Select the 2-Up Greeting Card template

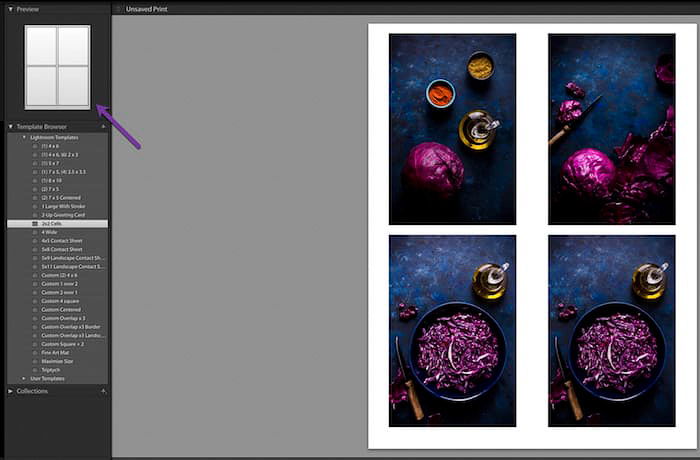click(x=63, y=214)
